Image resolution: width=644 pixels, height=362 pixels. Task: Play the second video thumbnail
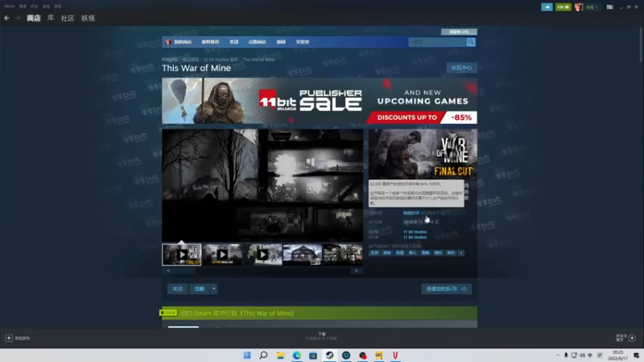[x=222, y=254]
